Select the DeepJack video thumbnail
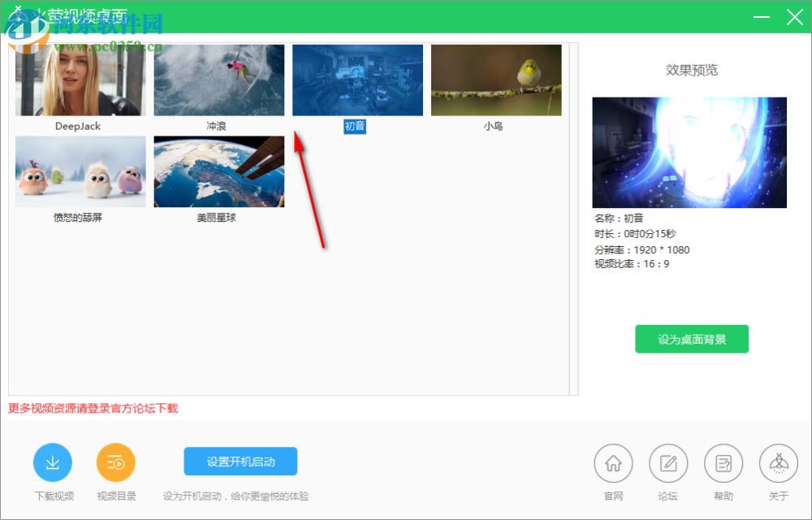Viewport: 812px width, 520px height. pyautogui.click(x=80, y=79)
